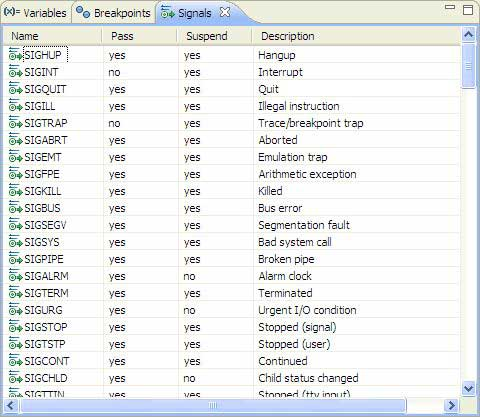
Task: Sort by the Name column header
Action: [x=53, y=36]
